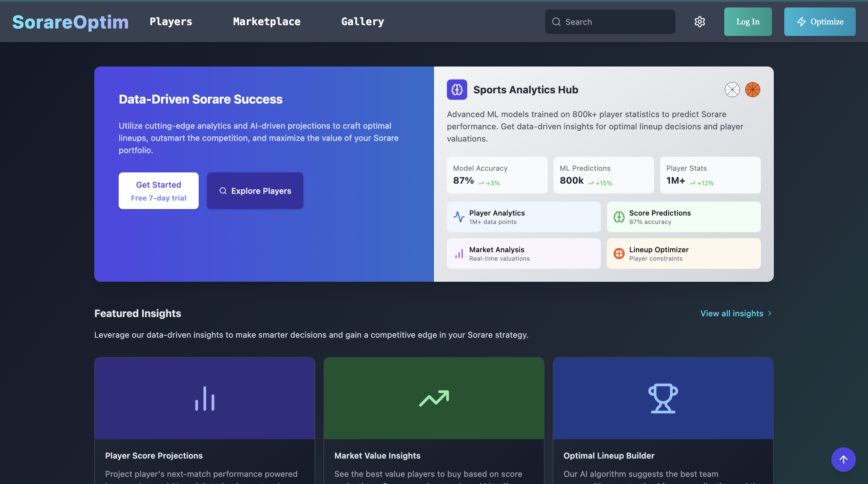The height and width of the screenshot is (484, 868).
Task: Click the Player constraints subtitle text
Action: 656,259
